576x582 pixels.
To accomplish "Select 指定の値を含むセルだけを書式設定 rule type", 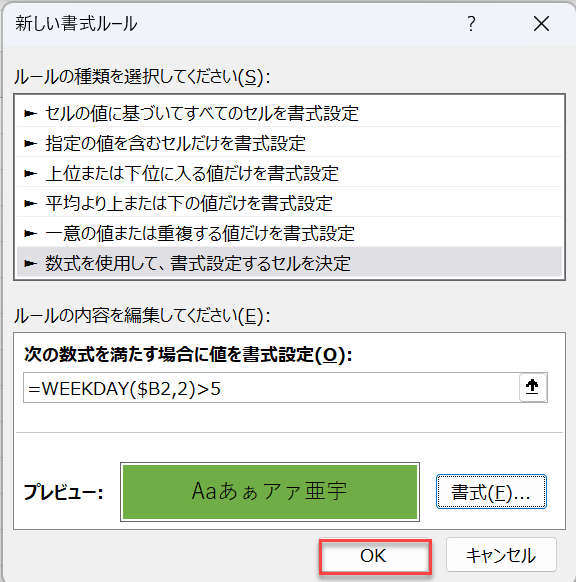I will click(289, 143).
